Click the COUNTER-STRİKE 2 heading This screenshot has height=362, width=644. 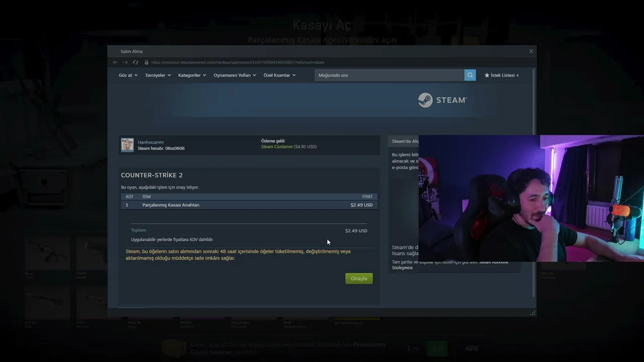click(152, 175)
